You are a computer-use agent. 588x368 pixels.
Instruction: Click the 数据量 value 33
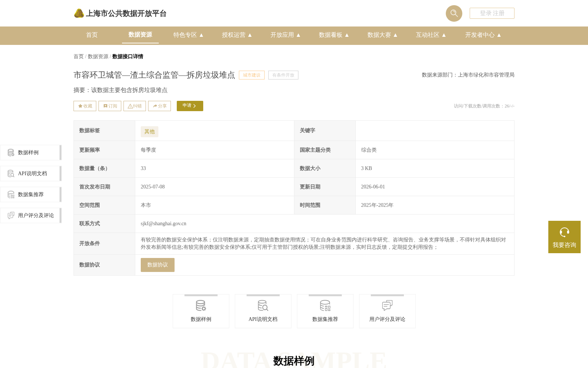(x=143, y=169)
